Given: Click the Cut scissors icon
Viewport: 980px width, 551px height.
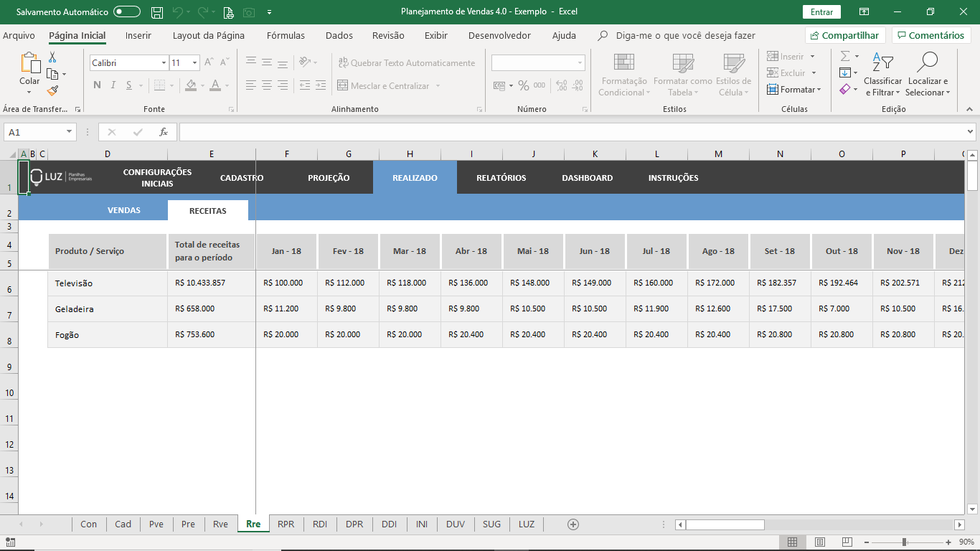Looking at the screenshot, I should [x=52, y=57].
